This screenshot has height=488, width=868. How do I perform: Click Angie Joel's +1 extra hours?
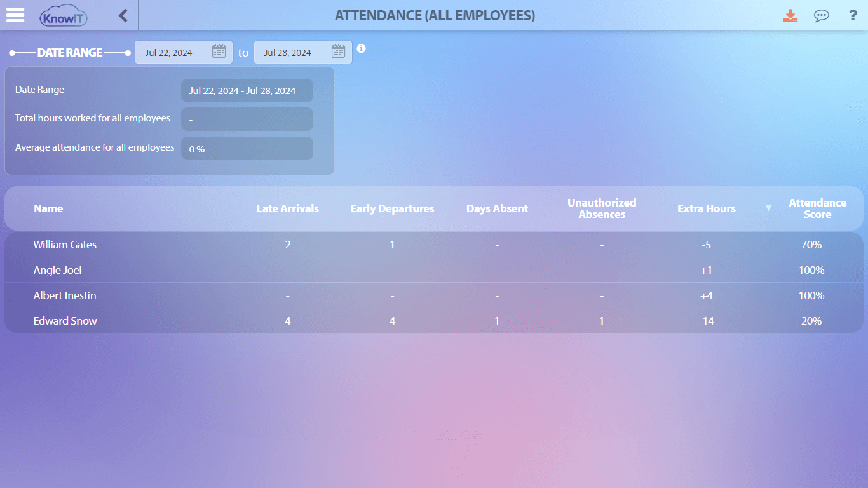[707, 270]
